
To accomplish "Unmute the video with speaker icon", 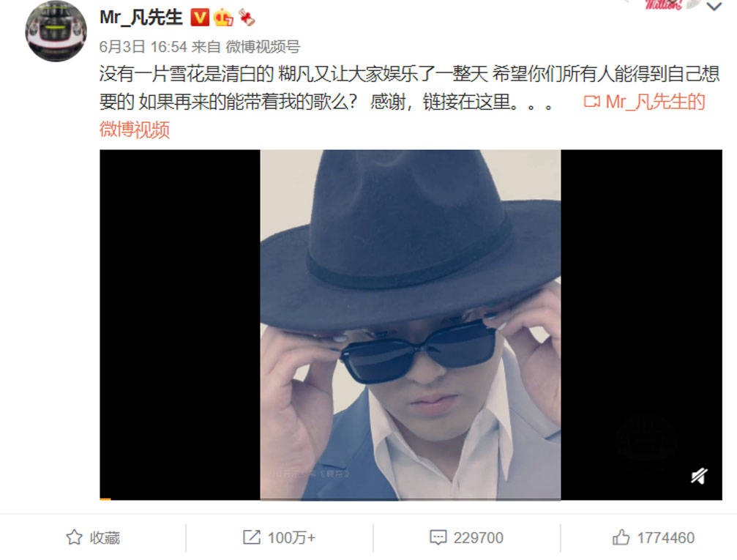I will point(699,476).
